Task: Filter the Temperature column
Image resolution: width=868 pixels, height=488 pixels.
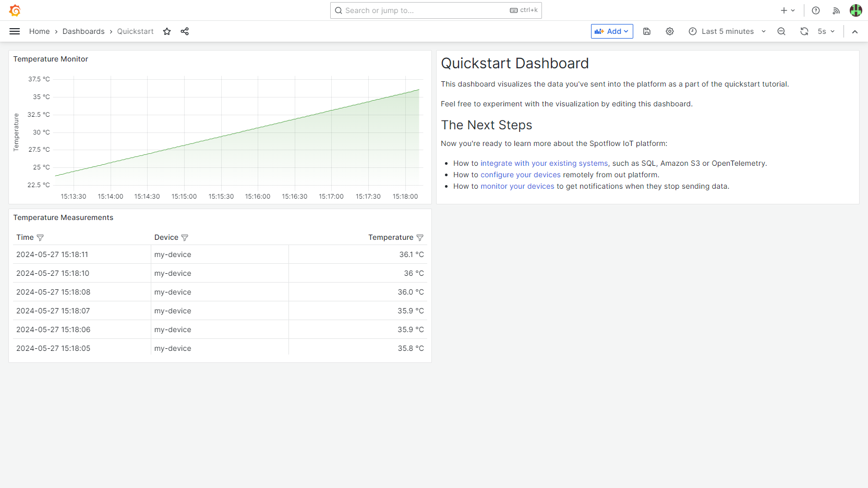Action: [420, 238]
